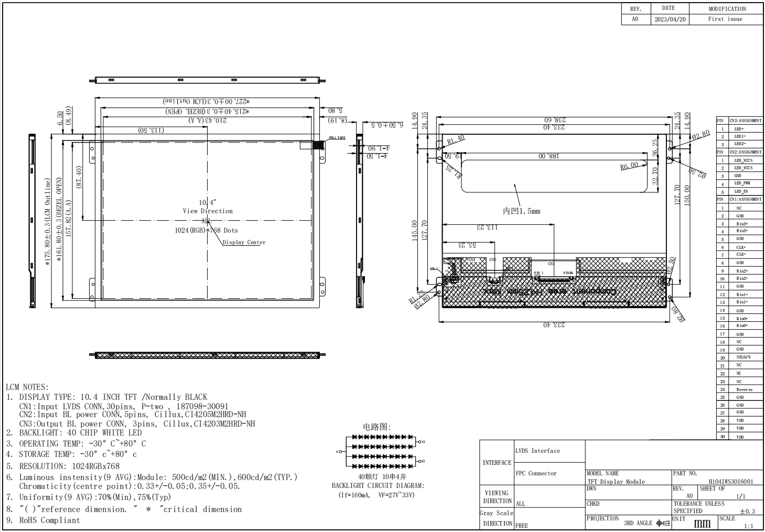Viewport: 765px width, 532px height.
Task: Click the PULL TAPE tab on display
Action: coord(337,138)
